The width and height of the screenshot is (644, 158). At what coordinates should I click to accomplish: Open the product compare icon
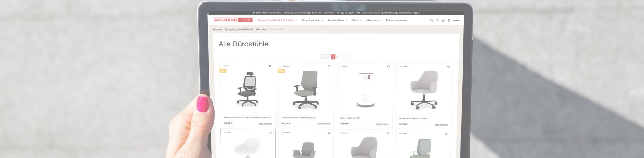point(443,20)
